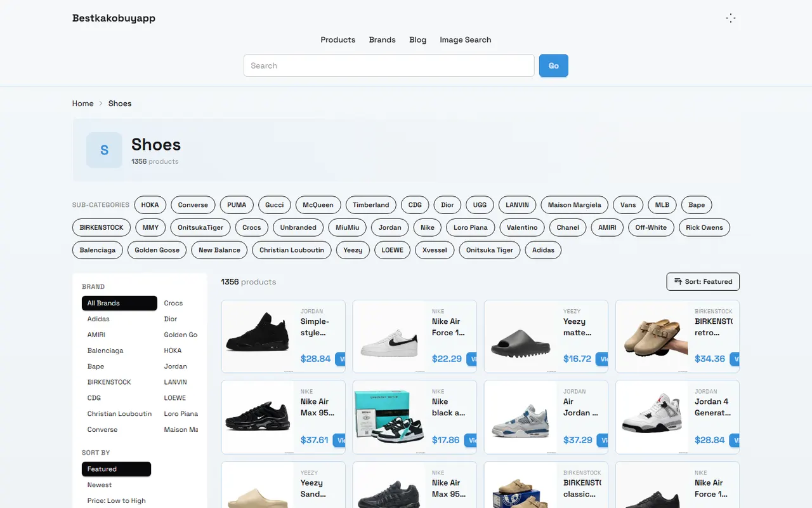This screenshot has height=508, width=812.
Task: Click the blue Go search button
Action: click(554, 65)
